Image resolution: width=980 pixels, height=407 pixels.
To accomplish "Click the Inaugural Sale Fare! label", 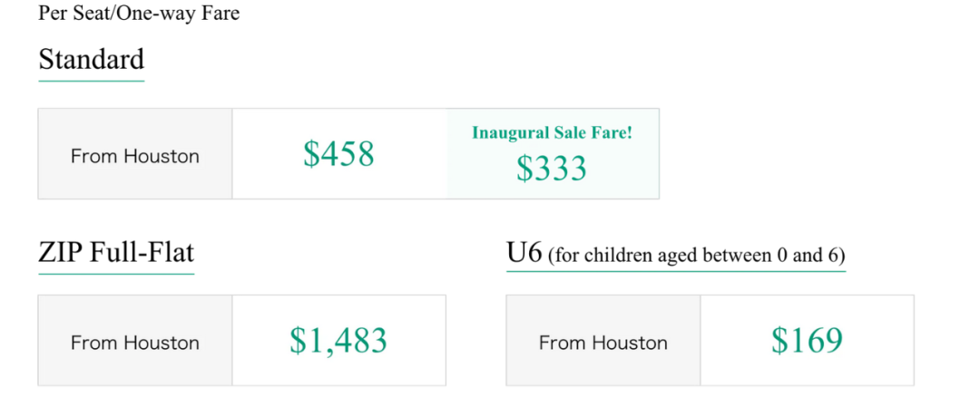I will (x=553, y=132).
